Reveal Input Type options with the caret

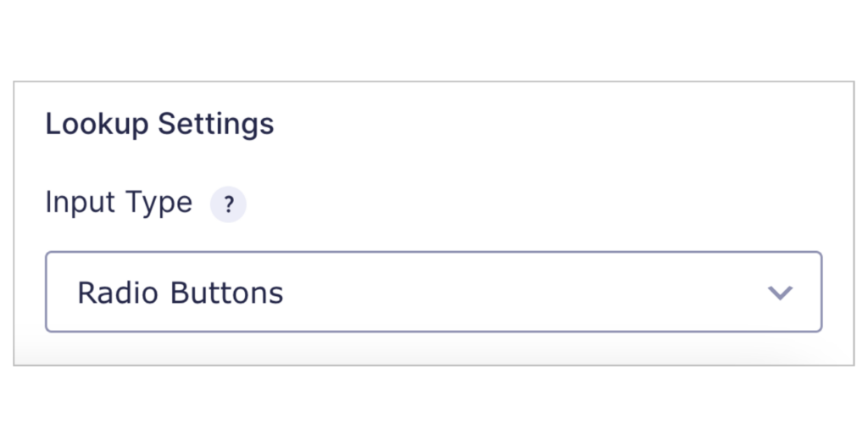click(779, 293)
